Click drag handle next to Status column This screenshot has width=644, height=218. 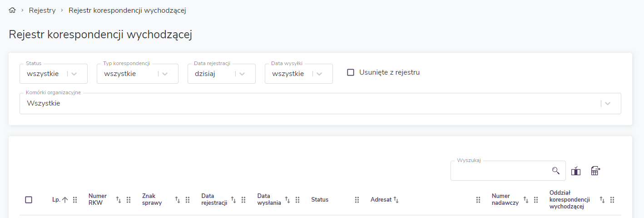(357, 200)
